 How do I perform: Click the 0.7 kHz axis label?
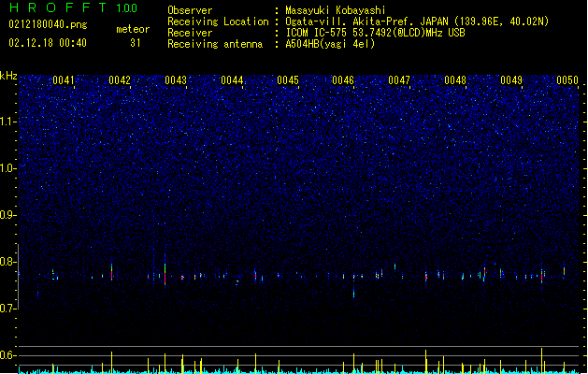pyautogui.click(x=8, y=309)
